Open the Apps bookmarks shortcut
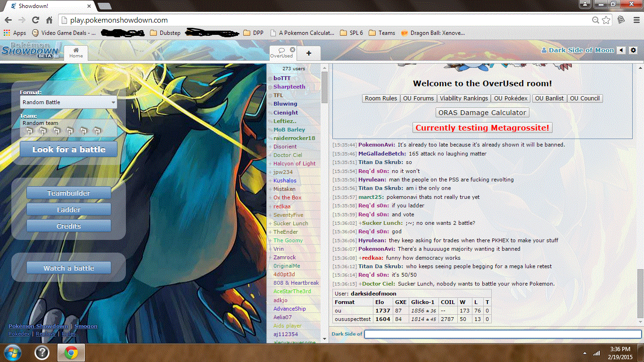The width and height of the screenshot is (644, 362). (x=15, y=33)
